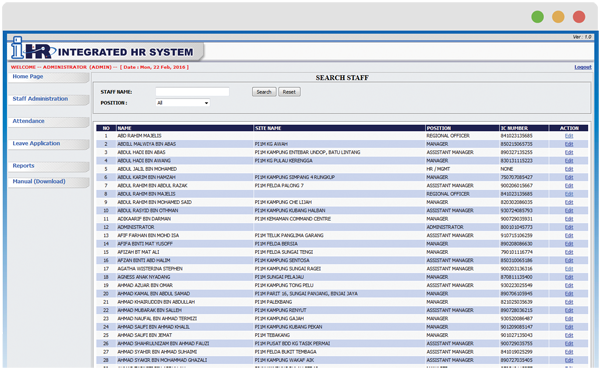The width and height of the screenshot is (600, 371).
Task: Select name ABDUL KARIM BIN HAMZAH
Action: coord(146,177)
